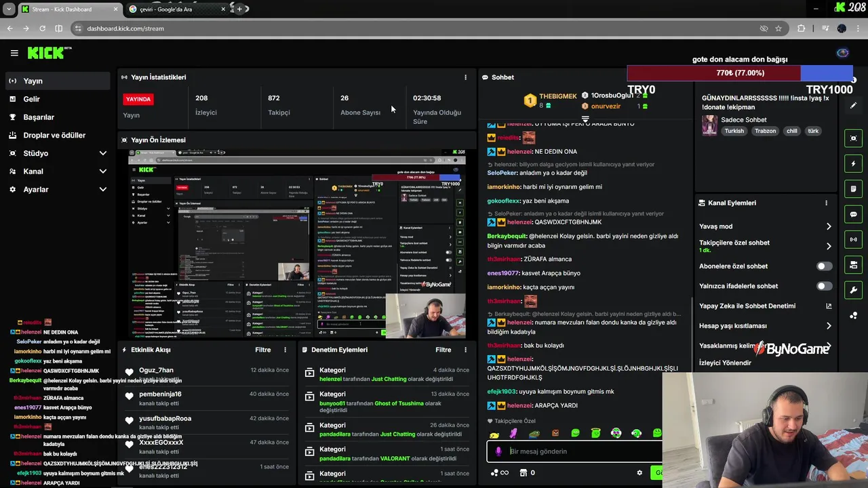
Task: Open a new browser tab
Action: point(239,9)
